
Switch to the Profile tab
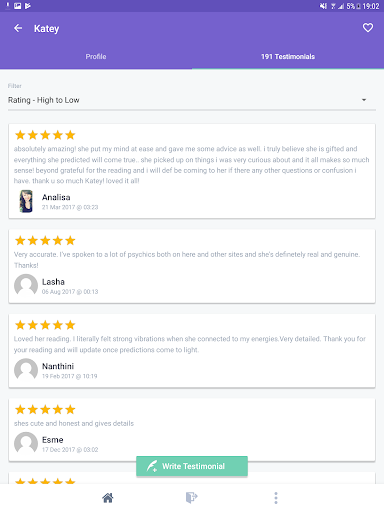(x=96, y=57)
